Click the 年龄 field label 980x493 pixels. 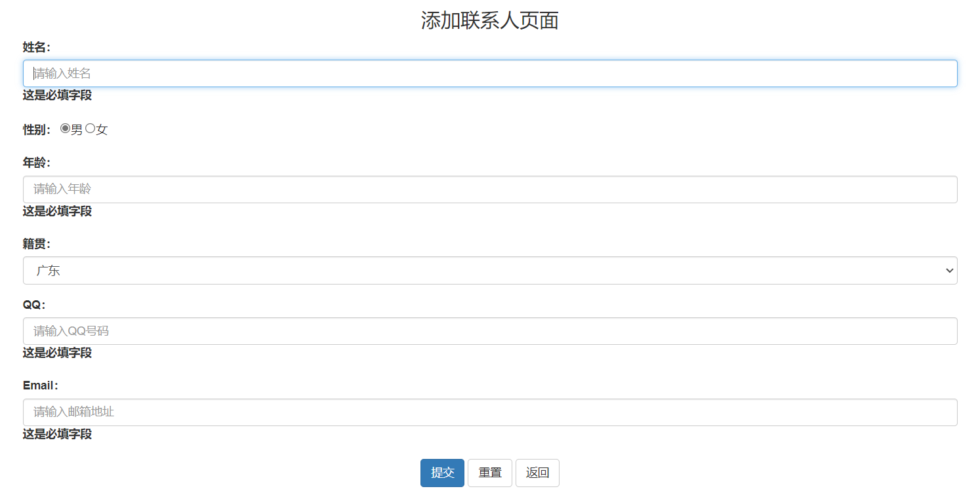point(35,162)
